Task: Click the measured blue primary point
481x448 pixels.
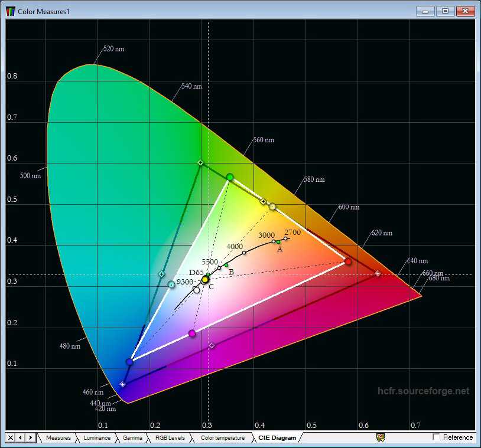Action: (x=129, y=361)
